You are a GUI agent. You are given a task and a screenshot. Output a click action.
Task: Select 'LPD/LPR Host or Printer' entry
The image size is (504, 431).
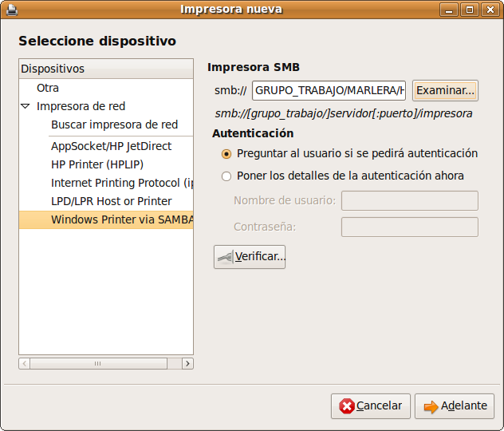pyautogui.click(x=111, y=201)
